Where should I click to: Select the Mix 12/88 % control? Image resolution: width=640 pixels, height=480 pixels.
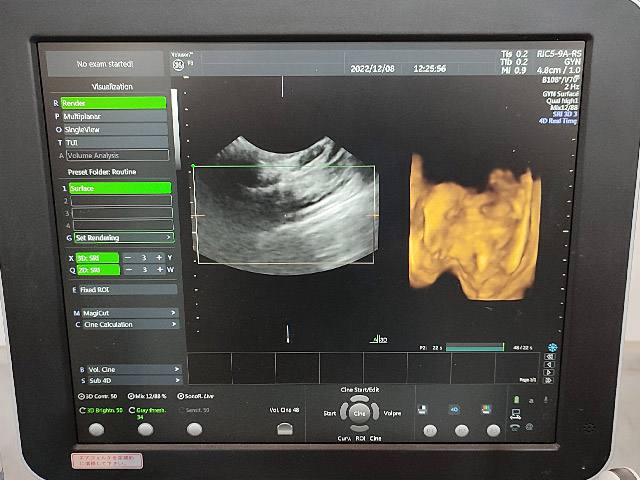[x=147, y=396]
